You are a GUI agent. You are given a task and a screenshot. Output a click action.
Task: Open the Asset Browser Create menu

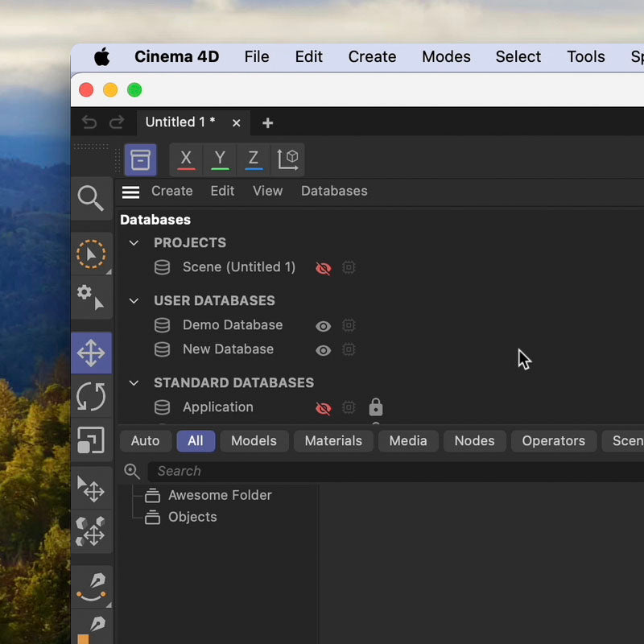tap(171, 191)
